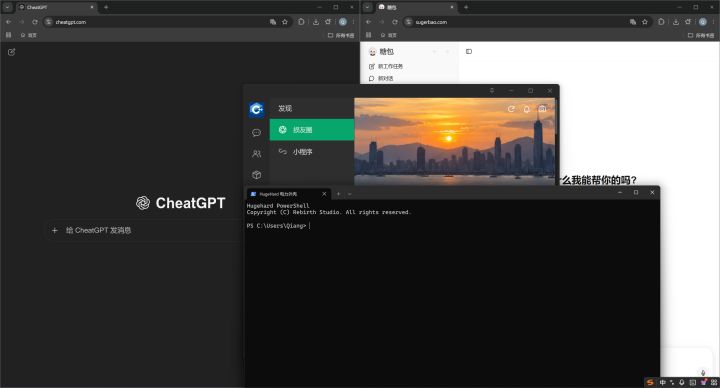Select the green Moments item in Discover list
Viewport: 720px width, 388px height.
(x=312, y=129)
